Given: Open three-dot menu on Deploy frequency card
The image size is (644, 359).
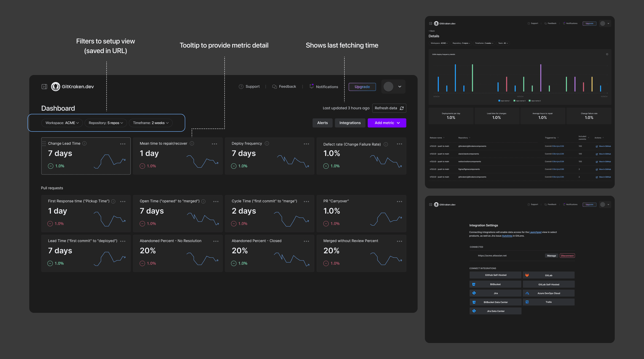Looking at the screenshot, I should (x=306, y=144).
